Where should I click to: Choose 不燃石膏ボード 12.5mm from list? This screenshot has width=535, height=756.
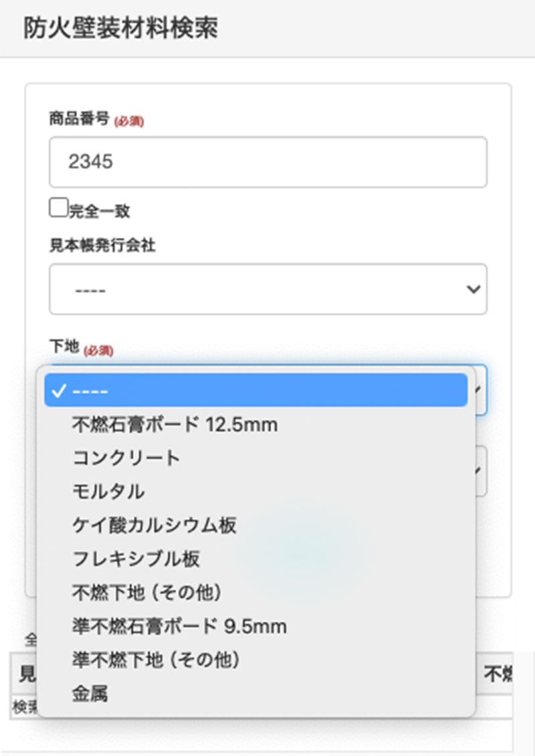175,424
